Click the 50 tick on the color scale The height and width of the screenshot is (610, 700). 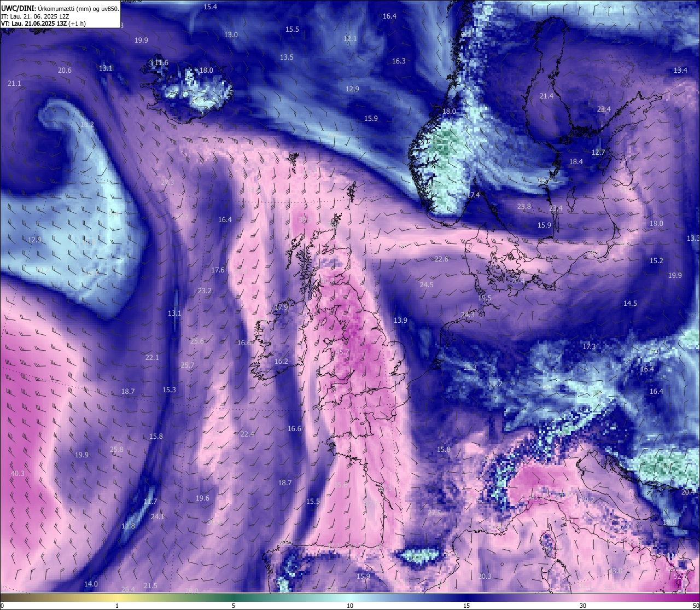point(696,606)
